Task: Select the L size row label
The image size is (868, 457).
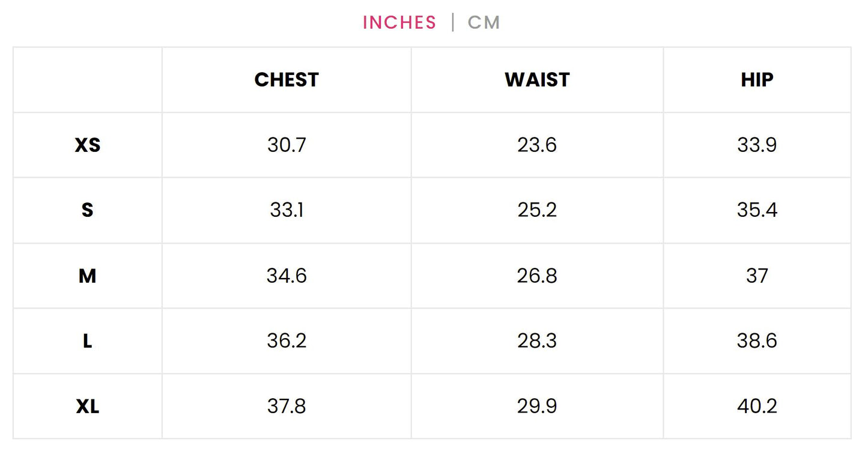Action: tap(88, 341)
